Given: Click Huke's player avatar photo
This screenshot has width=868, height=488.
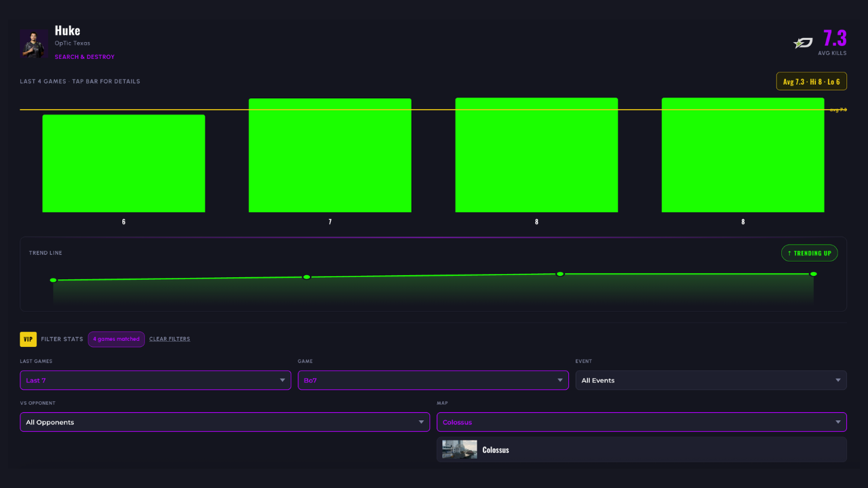Looking at the screenshot, I should (34, 43).
